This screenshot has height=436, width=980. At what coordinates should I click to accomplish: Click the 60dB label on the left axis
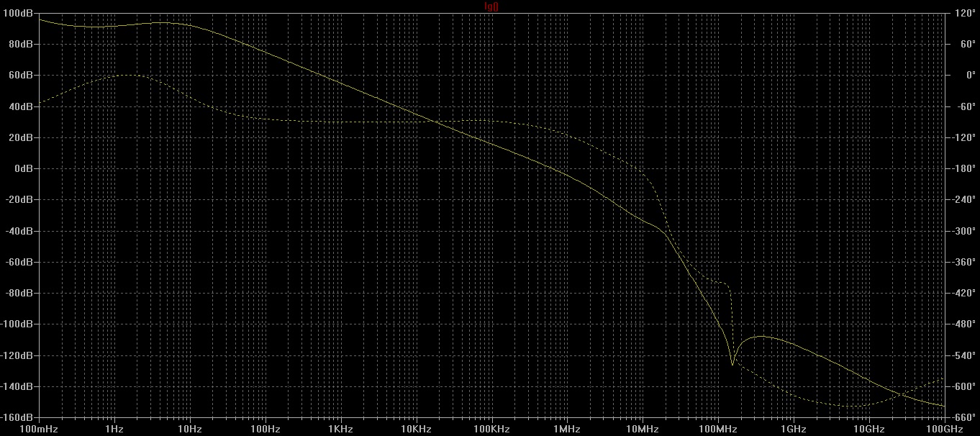(x=22, y=75)
